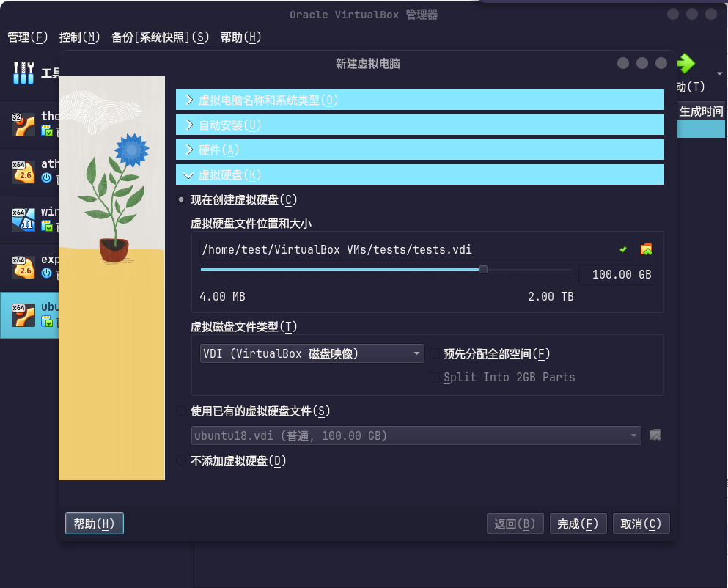This screenshot has height=588, width=728.
Task: Select the highlighted ubuntu VM icon
Action: [23, 315]
